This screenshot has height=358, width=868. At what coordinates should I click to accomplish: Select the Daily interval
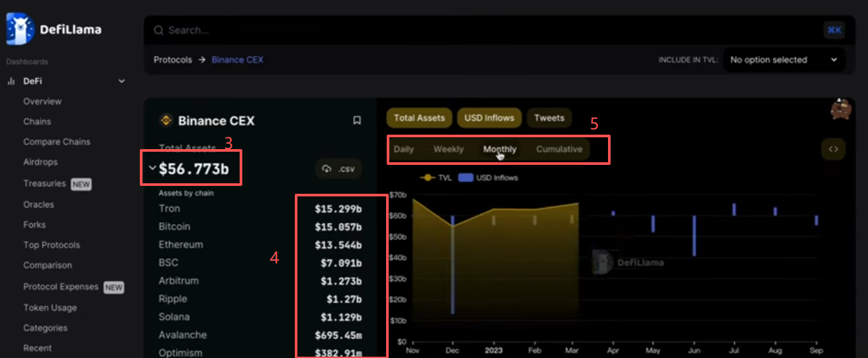coord(404,149)
